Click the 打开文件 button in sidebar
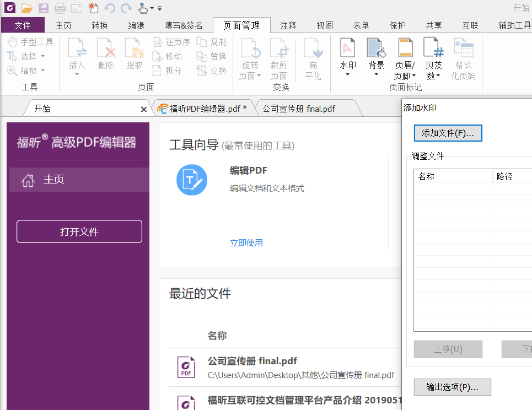Image resolution: width=532 pixels, height=410 pixels. [79, 231]
